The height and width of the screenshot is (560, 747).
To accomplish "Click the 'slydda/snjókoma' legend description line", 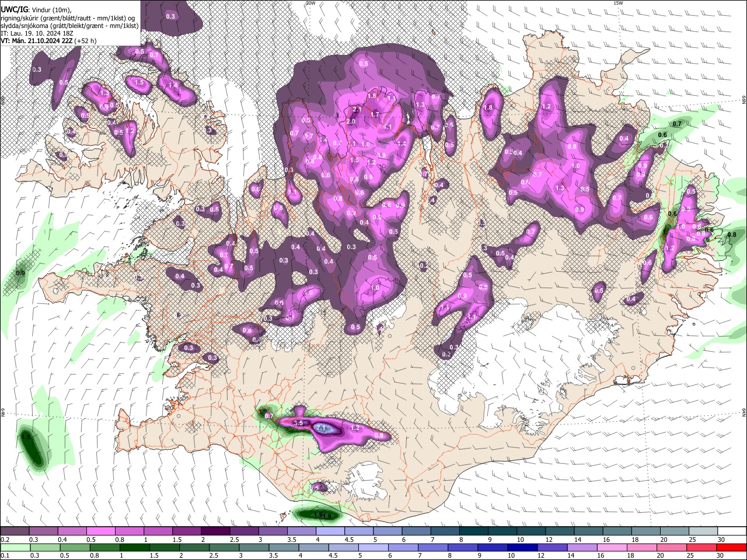I will [x=69, y=26].
